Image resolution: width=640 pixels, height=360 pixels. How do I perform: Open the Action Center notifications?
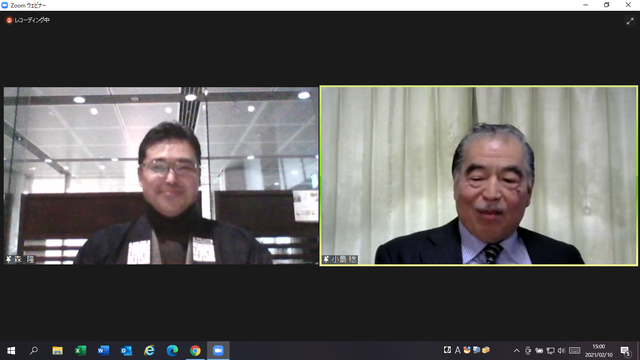pyautogui.click(x=626, y=351)
